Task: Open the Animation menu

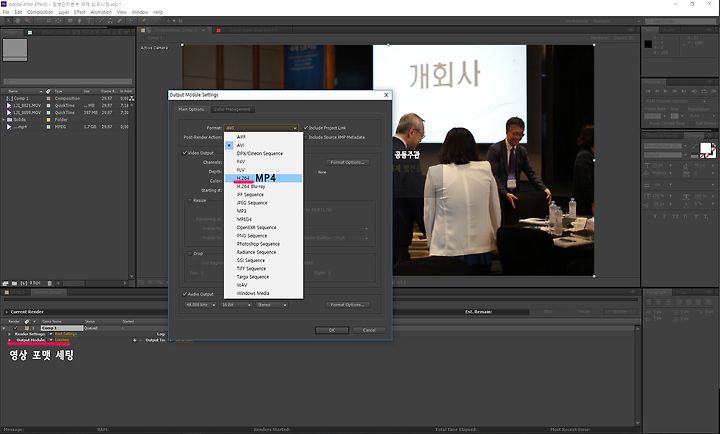Action: (x=101, y=12)
